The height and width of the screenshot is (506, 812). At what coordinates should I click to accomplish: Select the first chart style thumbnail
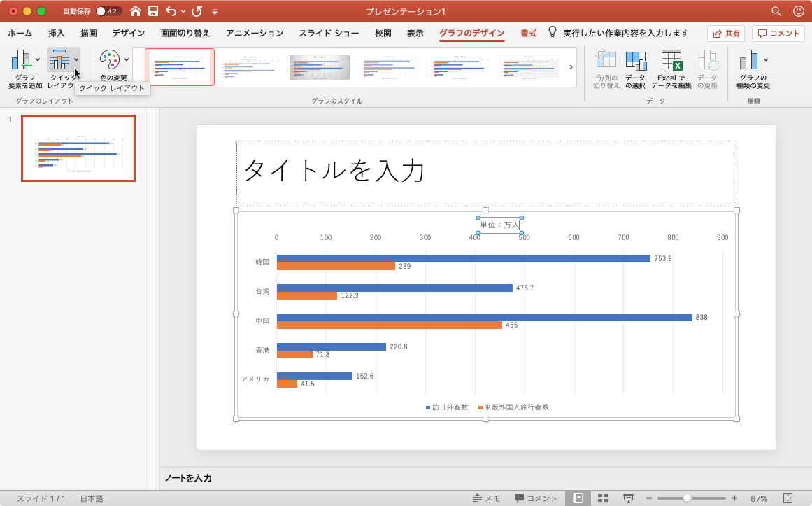click(180, 67)
